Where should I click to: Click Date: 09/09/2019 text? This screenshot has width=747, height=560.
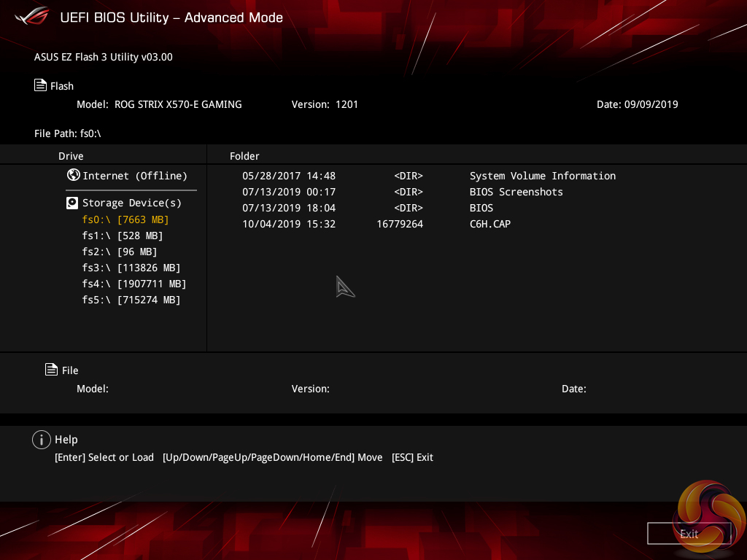click(x=638, y=104)
